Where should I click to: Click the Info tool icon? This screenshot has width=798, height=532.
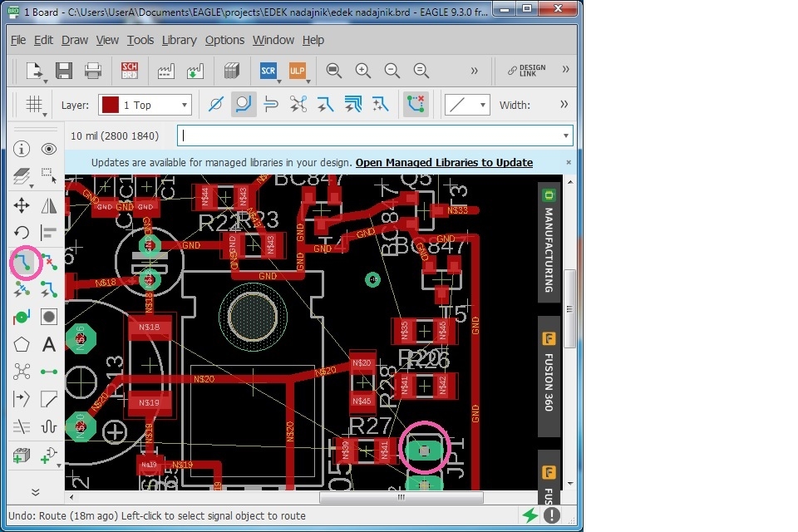[x=22, y=149]
